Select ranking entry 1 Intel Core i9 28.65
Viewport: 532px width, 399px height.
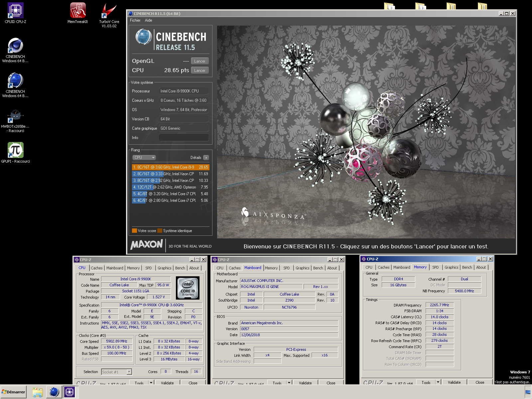(171, 167)
